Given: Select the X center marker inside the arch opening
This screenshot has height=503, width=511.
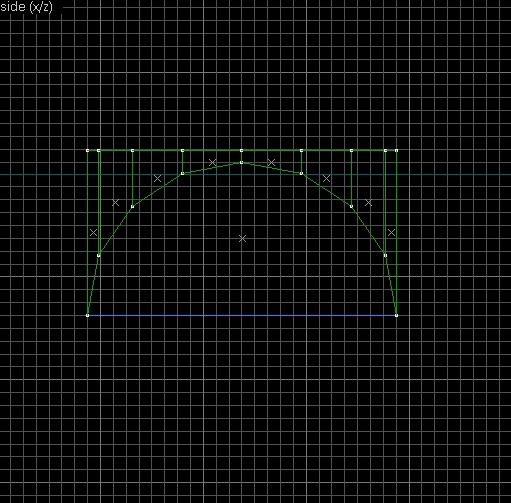Looking at the screenshot, I should coord(242,238).
